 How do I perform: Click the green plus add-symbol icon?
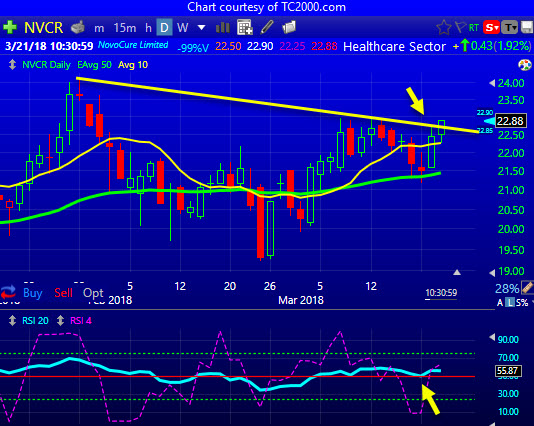[10, 27]
